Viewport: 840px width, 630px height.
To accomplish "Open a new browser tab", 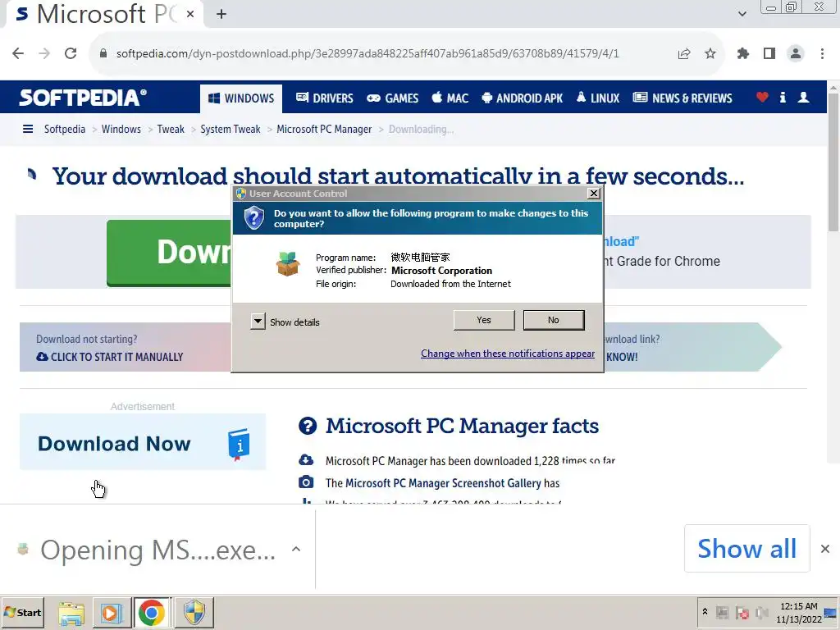I will tap(221, 15).
